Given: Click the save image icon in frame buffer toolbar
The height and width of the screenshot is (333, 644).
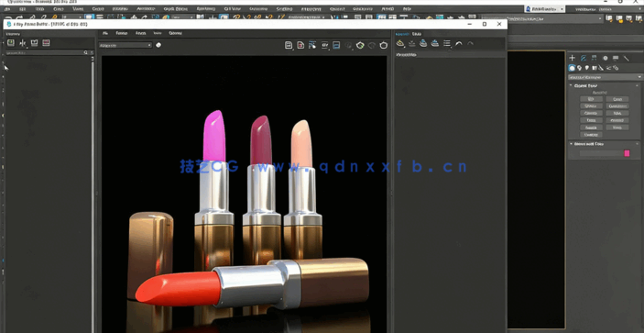Looking at the screenshot, I should click(289, 45).
